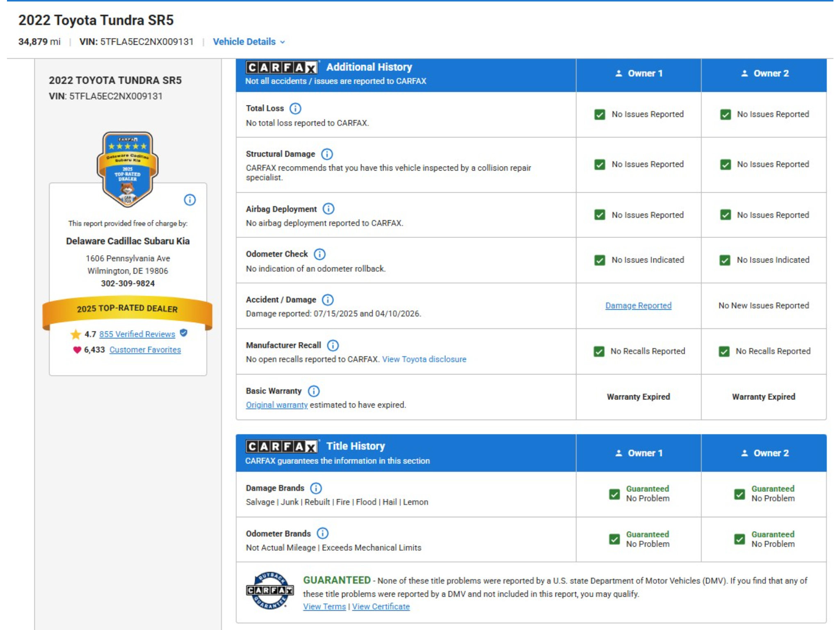Viewport: 840px width, 630px height.
Task: Select the Owner 2 header in Title History
Action: pyautogui.click(x=764, y=453)
